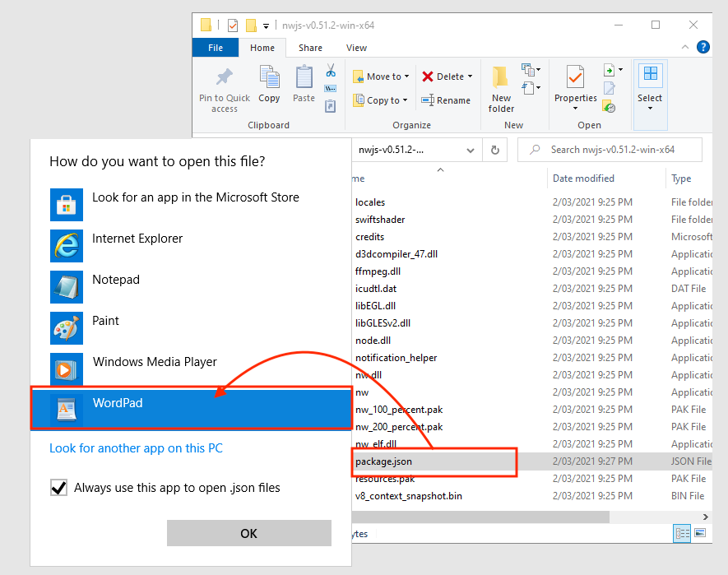Click the Paste clipboard icon
The height and width of the screenshot is (575, 728).
click(304, 77)
